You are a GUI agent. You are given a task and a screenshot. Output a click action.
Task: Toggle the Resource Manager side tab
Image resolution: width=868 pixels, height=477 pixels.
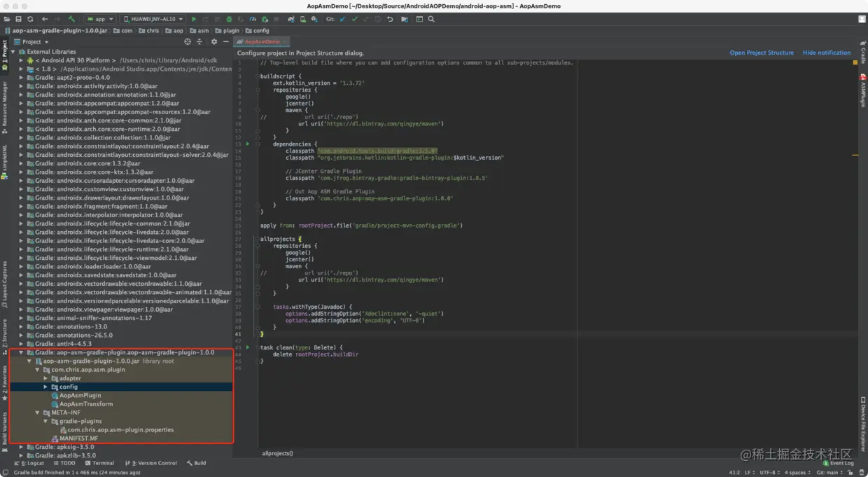(x=4, y=106)
